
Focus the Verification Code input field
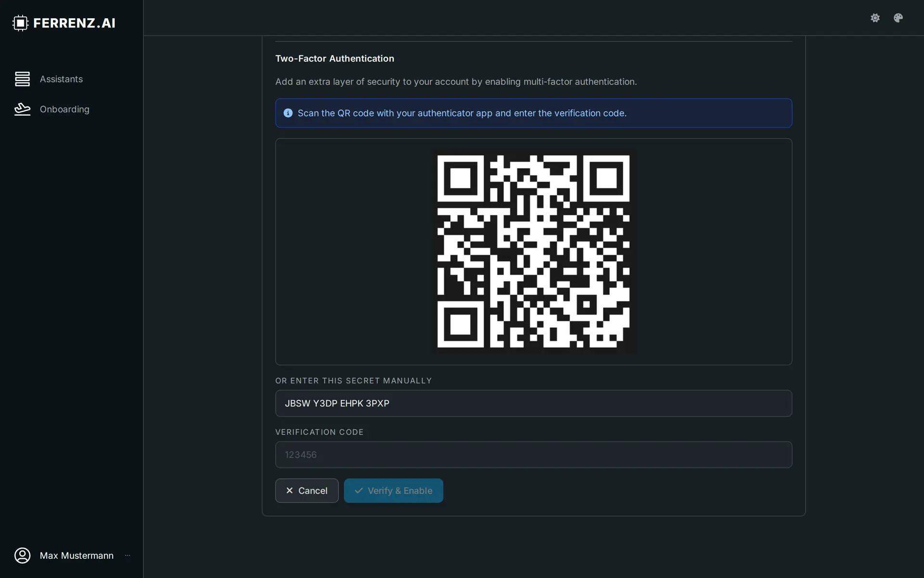coord(533,455)
